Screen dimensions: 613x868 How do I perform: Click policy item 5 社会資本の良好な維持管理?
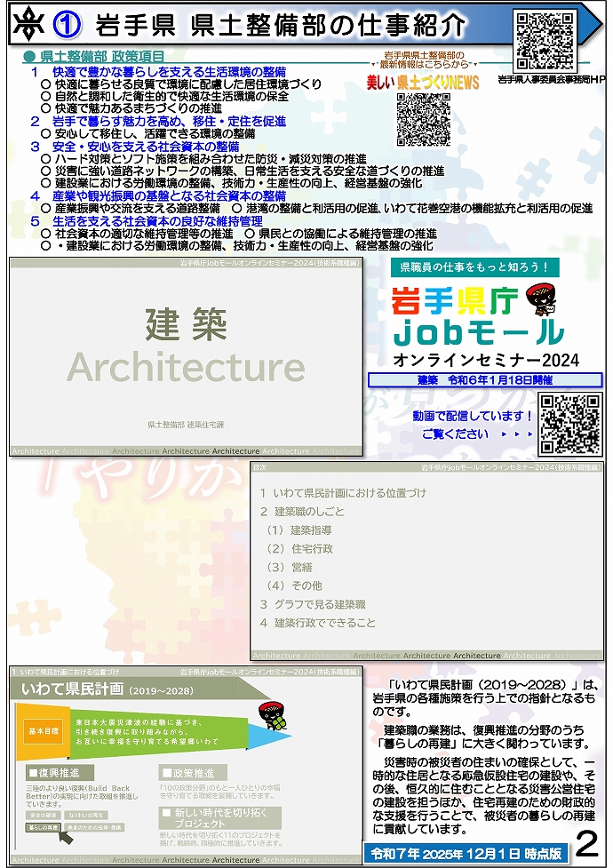tap(147, 221)
